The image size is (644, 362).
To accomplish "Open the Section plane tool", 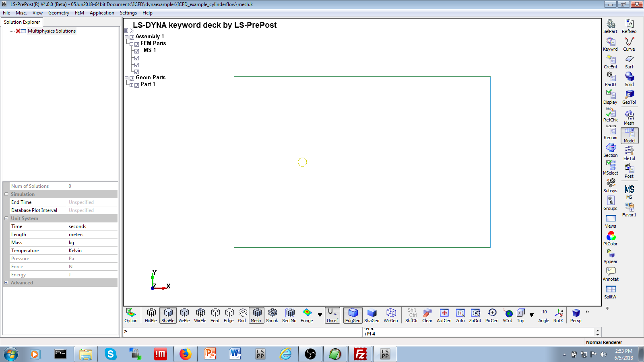I will [610, 150].
